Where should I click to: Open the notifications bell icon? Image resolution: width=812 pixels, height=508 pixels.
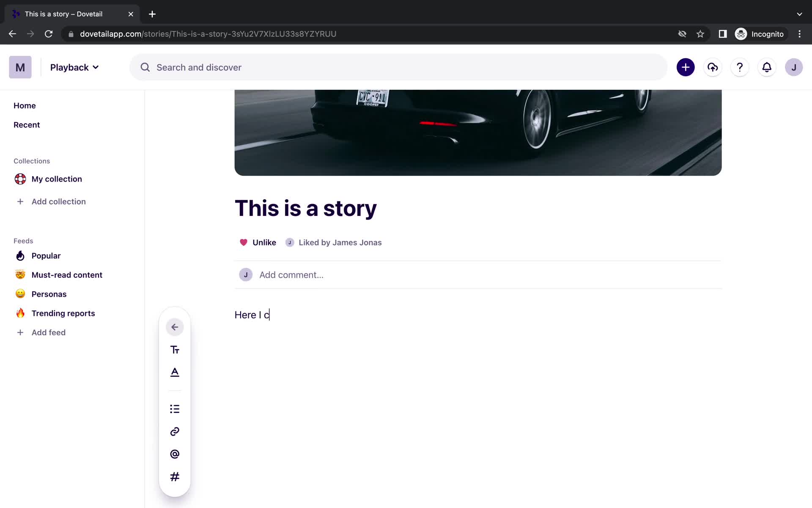[766, 67]
